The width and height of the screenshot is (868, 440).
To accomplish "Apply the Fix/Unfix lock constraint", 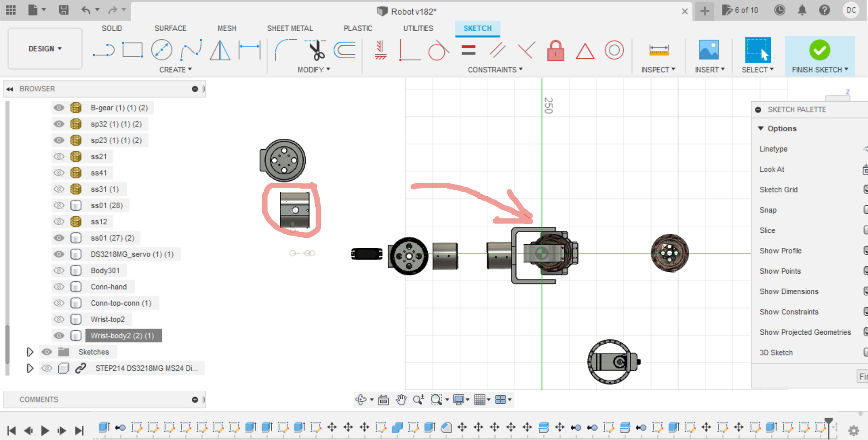I will [555, 50].
